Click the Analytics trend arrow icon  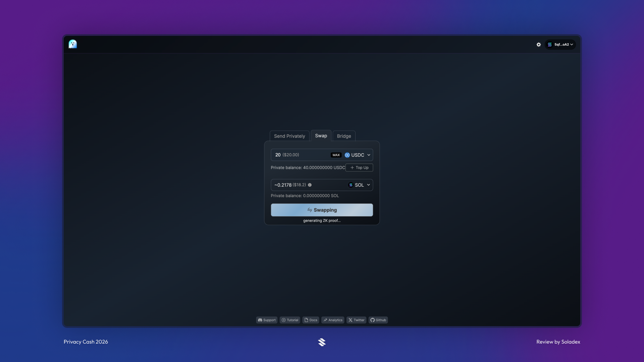click(x=326, y=320)
